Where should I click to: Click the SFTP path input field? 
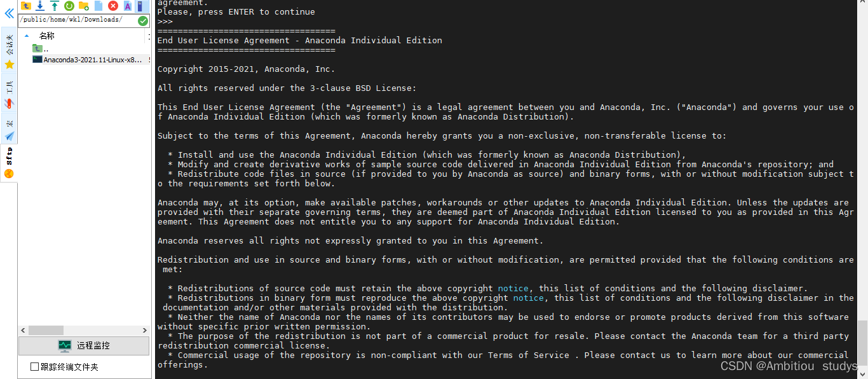pyautogui.click(x=78, y=20)
